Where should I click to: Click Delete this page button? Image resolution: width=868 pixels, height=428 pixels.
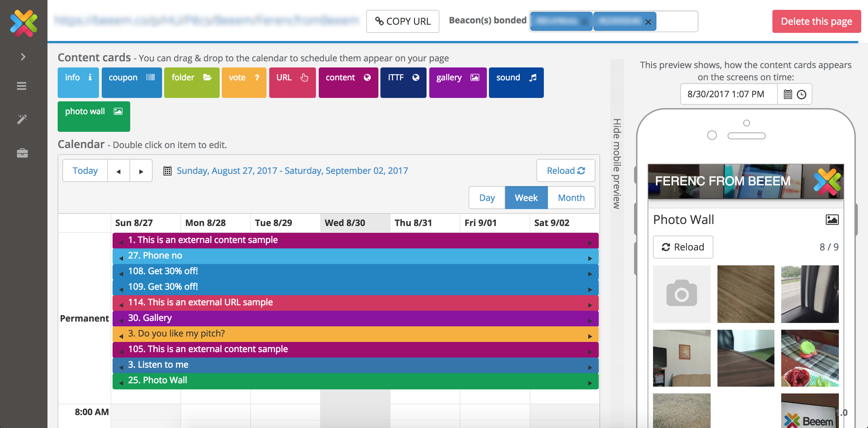(x=816, y=21)
